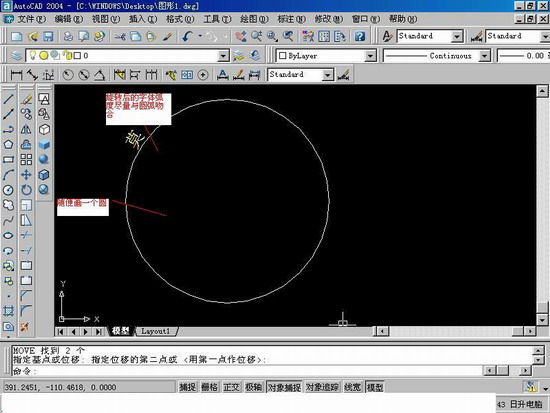Click the 极轴 polar tracking button
The width and height of the screenshot is (550, 413).
click(253, 387)
